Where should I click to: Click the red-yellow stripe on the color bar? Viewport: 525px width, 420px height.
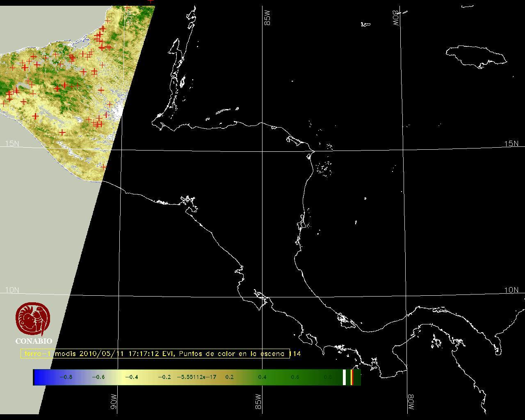(352, 377)
